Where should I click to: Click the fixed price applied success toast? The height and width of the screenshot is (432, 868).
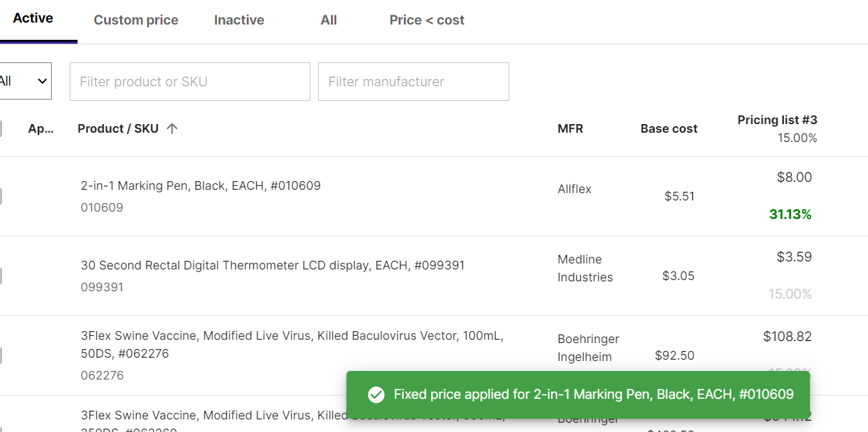(x=577, y=394)
